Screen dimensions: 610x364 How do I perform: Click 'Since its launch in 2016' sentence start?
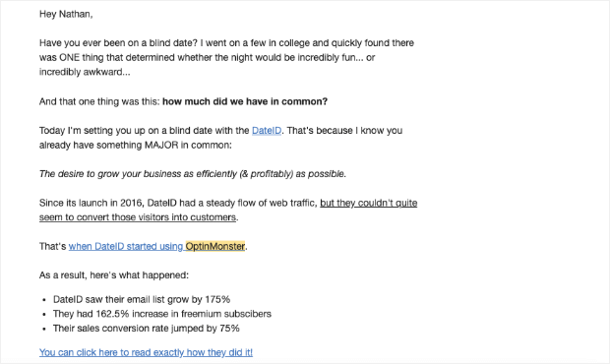point(91,203)
